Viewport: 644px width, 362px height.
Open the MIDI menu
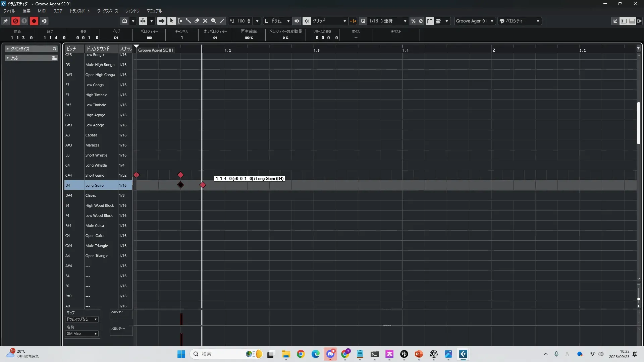42,11
